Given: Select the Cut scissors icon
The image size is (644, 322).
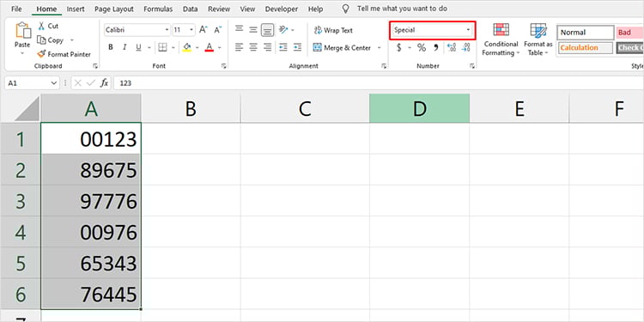Looking at the screenshot, I should (41, 26).
